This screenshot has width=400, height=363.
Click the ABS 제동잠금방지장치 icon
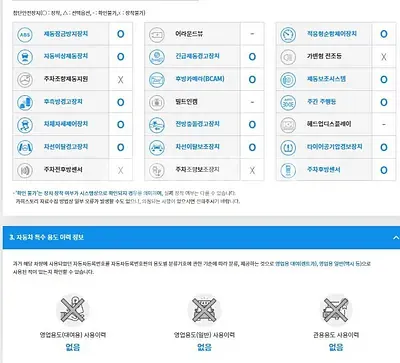tap(25, 35)
